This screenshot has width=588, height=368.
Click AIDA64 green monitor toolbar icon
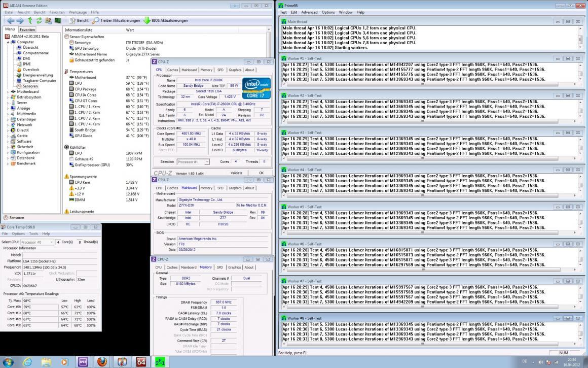point(58,21)
